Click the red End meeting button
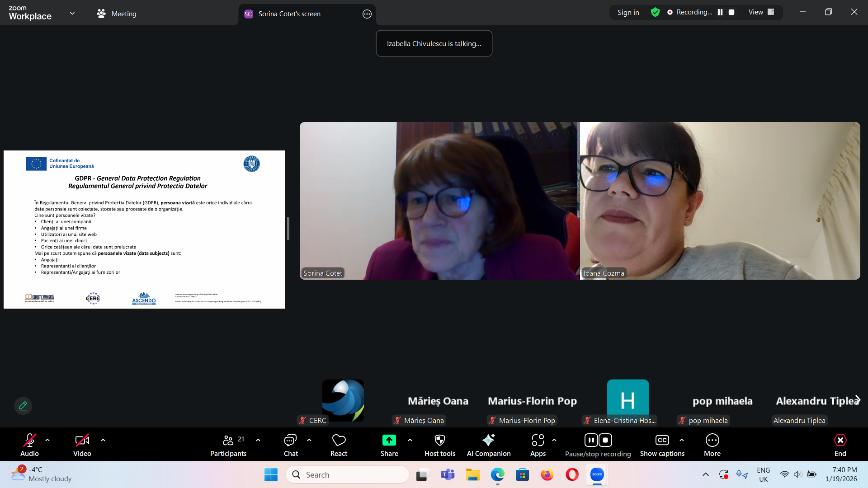 pos(840,445)
